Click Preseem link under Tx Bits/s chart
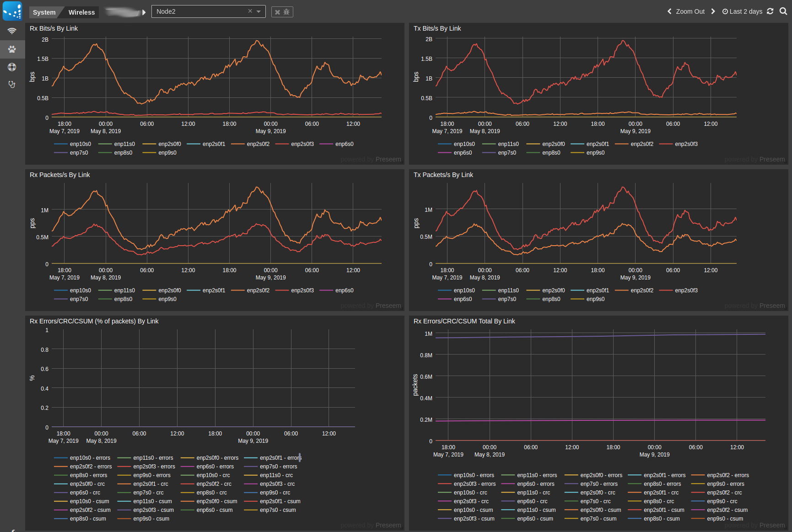Image resolution: width=792 pixels, height=532 pixels. pyautogui.click(x=772, y=160)
